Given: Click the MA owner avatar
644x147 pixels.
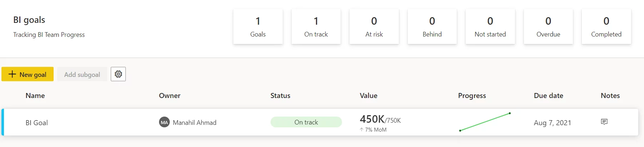Looking at the screenshot, I should tap(164, 122).
